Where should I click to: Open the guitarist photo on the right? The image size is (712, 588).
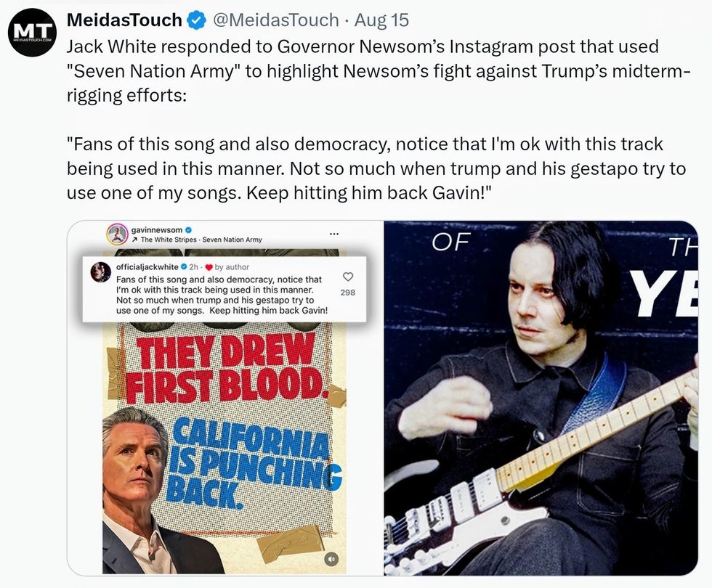coord(541,398)
